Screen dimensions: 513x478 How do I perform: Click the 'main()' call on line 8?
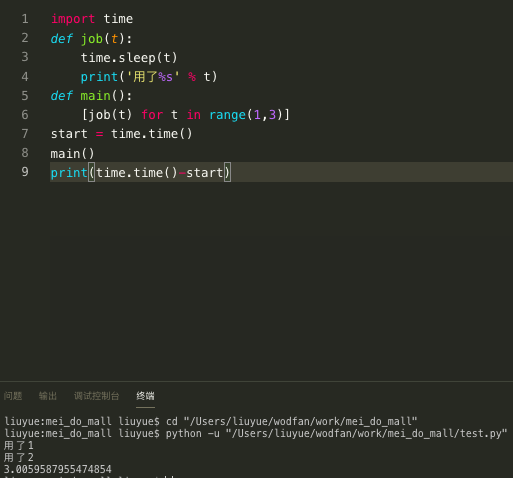click(73, 154)
